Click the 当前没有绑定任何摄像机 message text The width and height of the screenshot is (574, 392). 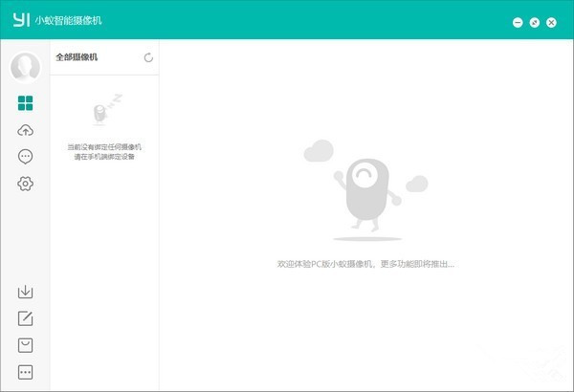coord(104,146)
